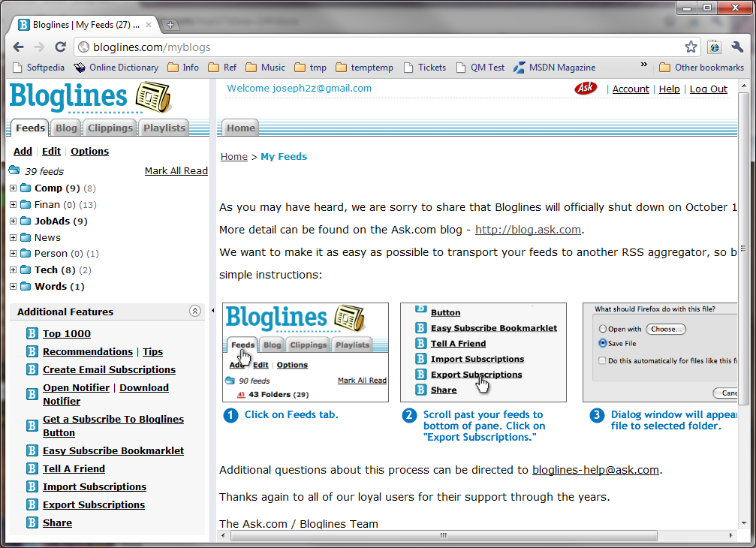
Task: Click the B icon beside Tell A Friend
Action: pyautogui.click(x=32, y=468)
